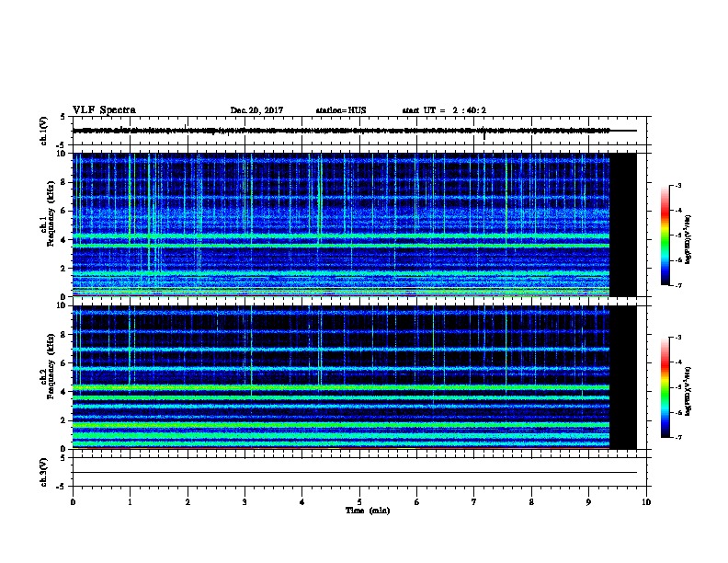The height and width of the screenshot is (563, 728).
Task: Select the date text "Dec. 20, 2017"
Action: (x=256, y=110)
